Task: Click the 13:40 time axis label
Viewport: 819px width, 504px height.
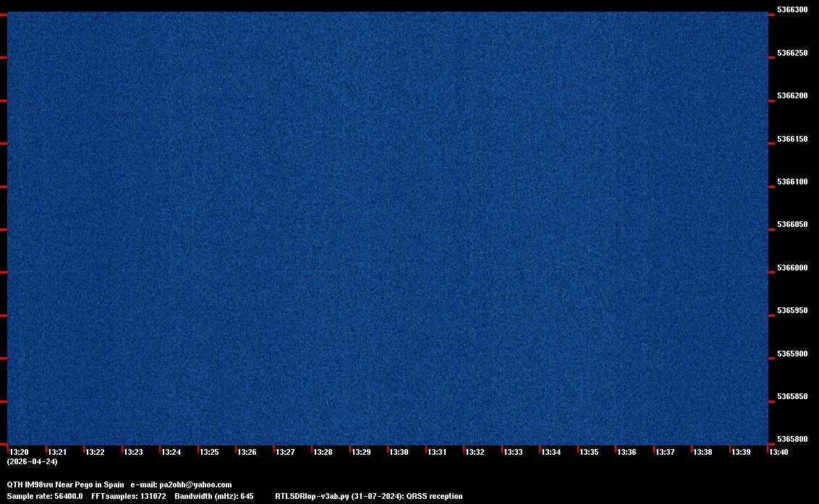Action: [778, 452]
